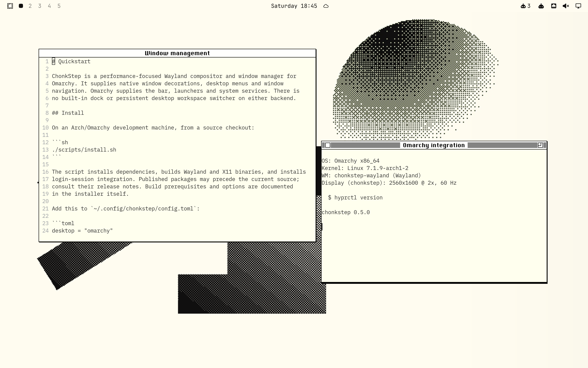The height and width of the screenshot is (368, 588).
Task: Click the 'chonkstep 0.5.0' output line
Action: click(x=346, y=213)
